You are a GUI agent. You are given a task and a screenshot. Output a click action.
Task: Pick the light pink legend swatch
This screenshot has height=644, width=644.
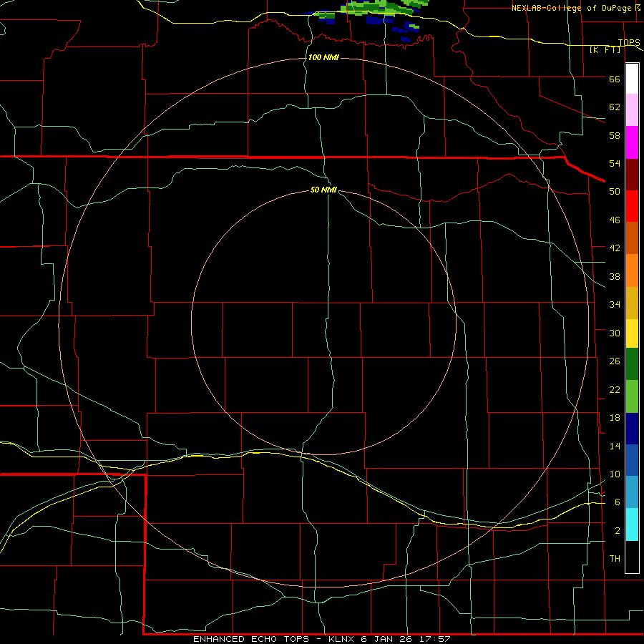pyautogui.click(x=632, y=110)
